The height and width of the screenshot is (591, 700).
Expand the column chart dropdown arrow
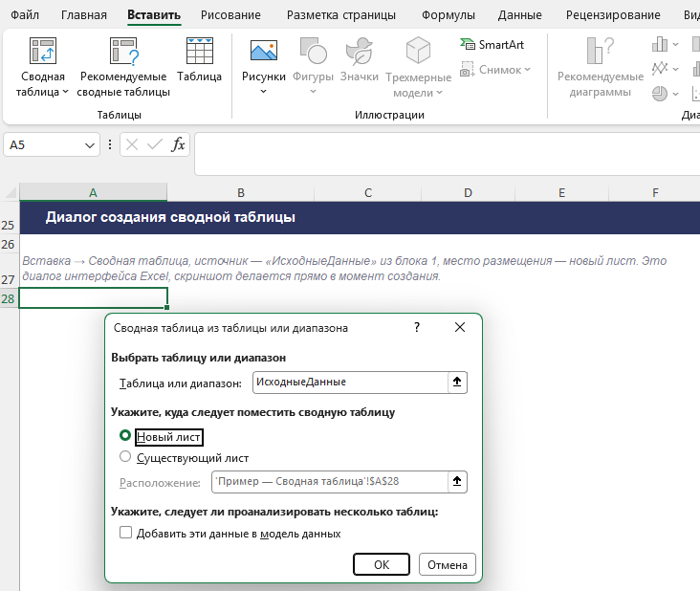coord(675,44)
